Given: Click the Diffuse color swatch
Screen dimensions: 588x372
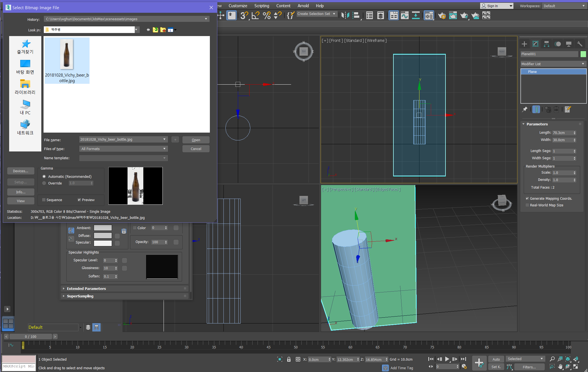Looking at the screenshot, I should click(103, 236).
